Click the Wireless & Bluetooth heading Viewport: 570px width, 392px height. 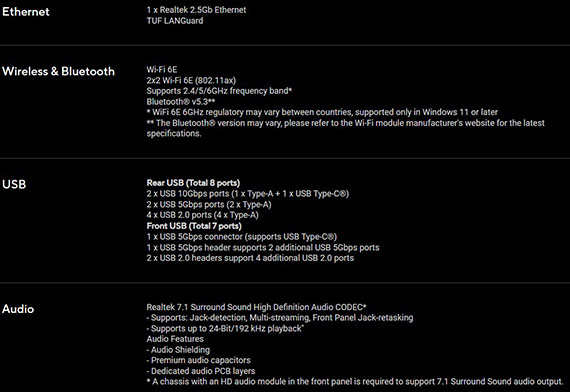coord(58,71)
